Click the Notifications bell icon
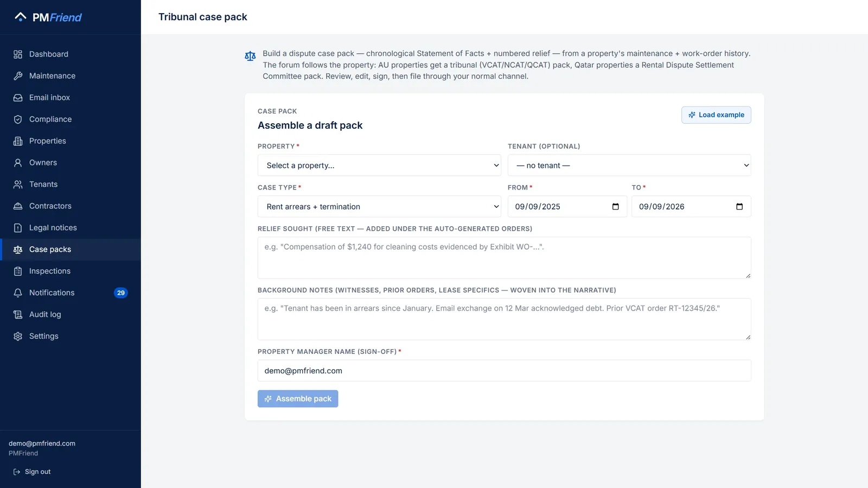This screenshot has height=488, width=868. (18, 293)
